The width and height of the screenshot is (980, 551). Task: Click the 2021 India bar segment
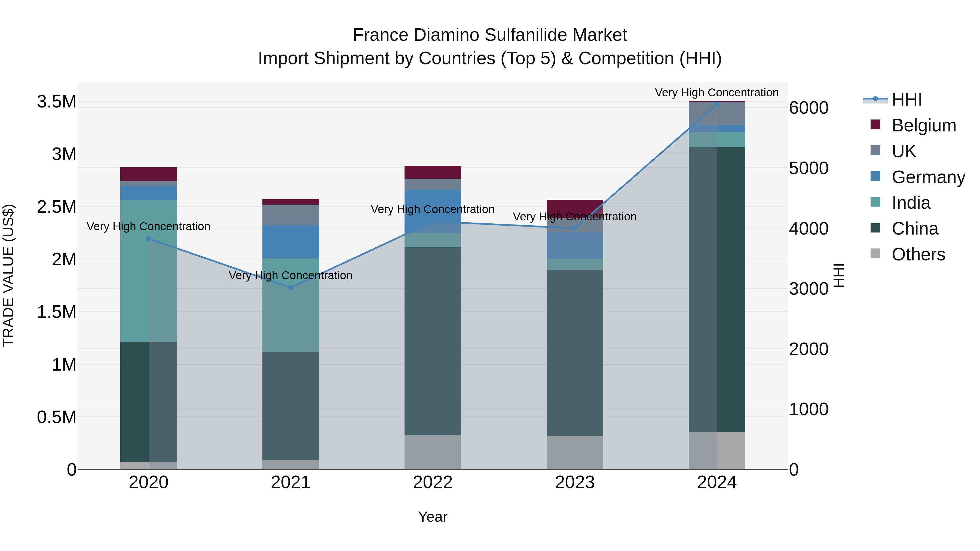click(291, 305)
